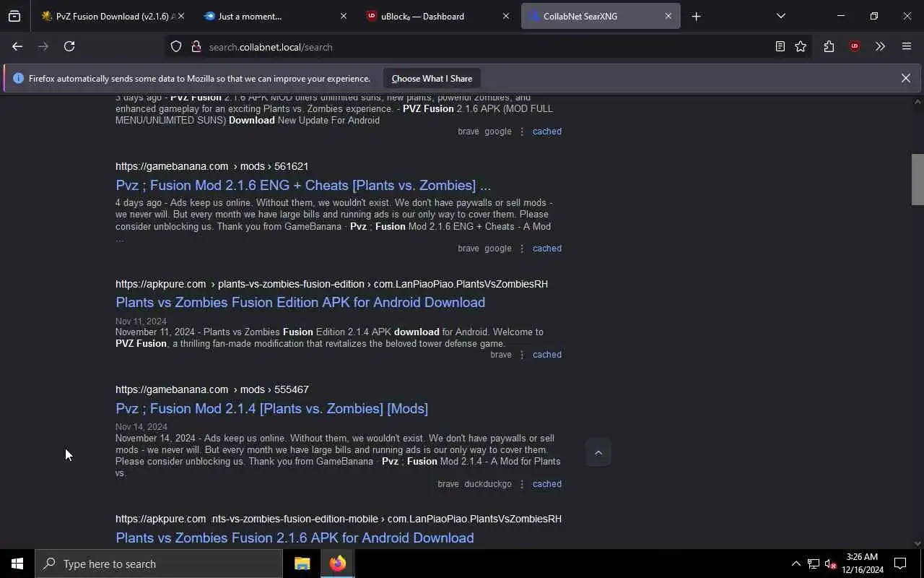
Task: Select the CollabNet SearXNG tab
Action: coord(601,16)
